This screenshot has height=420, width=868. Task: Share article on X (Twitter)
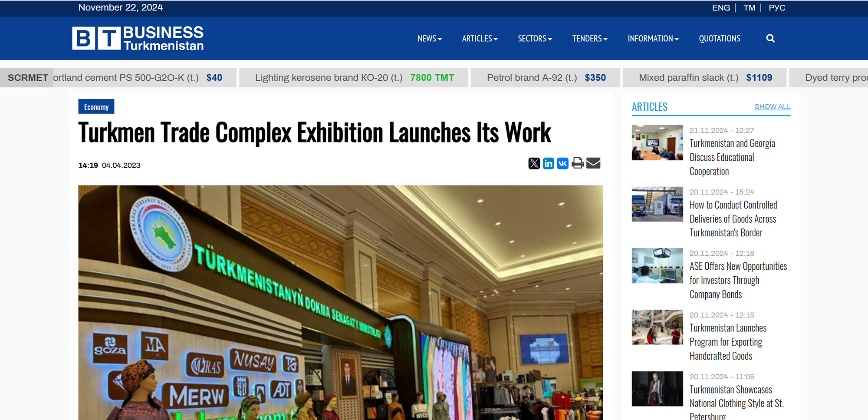tap(534, 163)
